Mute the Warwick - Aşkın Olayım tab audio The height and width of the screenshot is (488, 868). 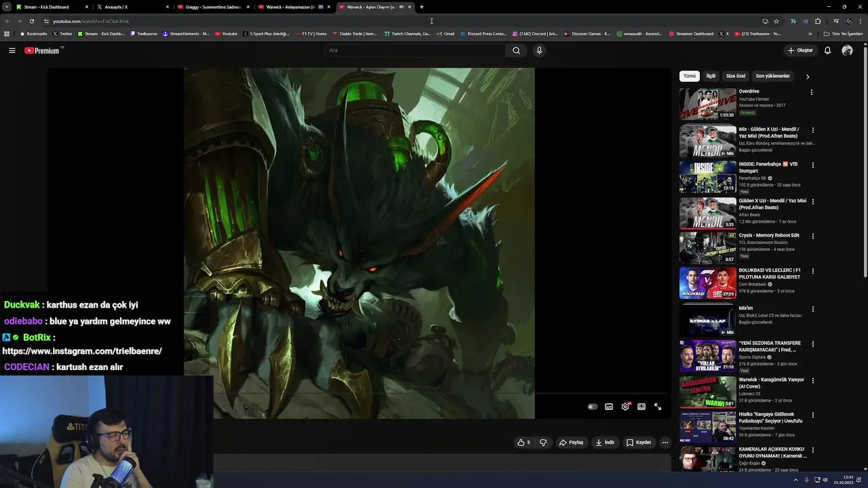401,7
